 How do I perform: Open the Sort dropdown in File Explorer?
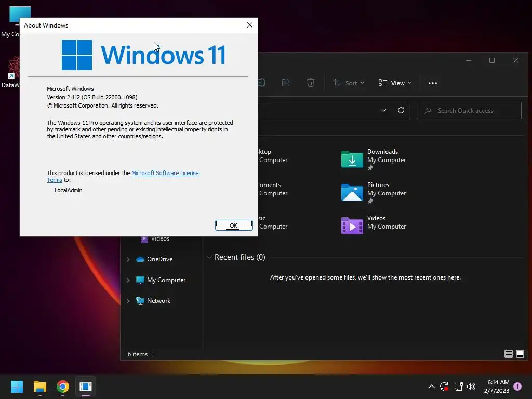click(x=349, y=83)
